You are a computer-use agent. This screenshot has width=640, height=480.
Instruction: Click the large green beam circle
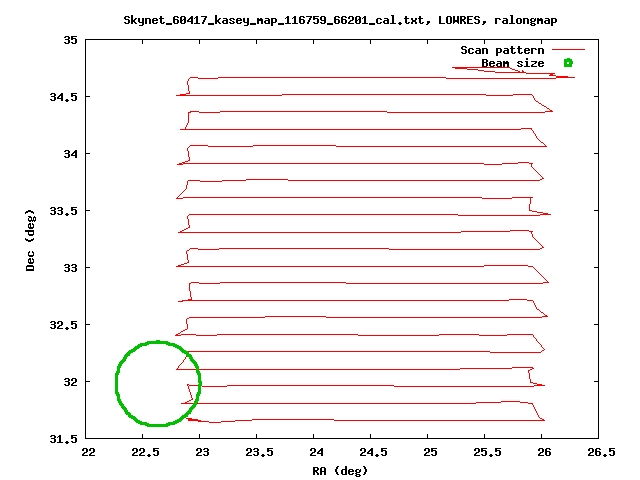coord(158,383)
